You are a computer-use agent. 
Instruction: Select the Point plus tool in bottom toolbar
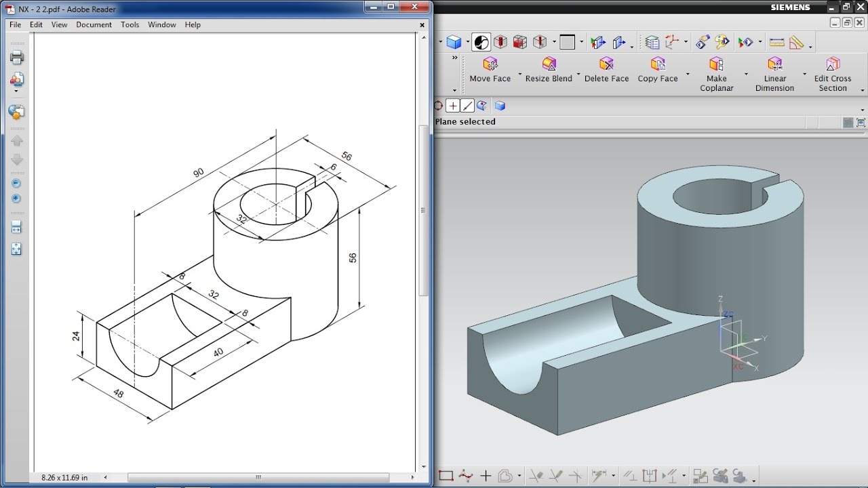pos(486,476)
